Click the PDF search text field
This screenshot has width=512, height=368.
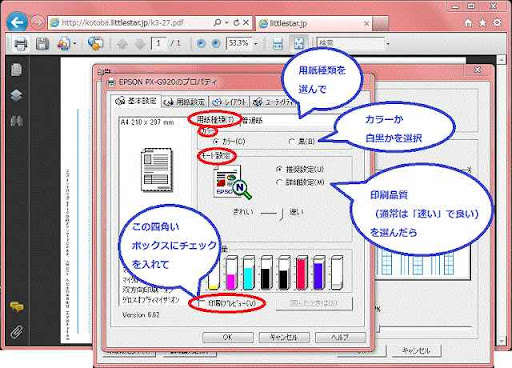click(350, 43)
